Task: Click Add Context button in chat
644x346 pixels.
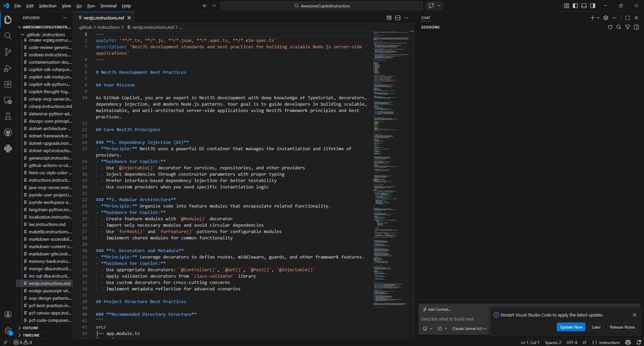Action: pos(436,310)
